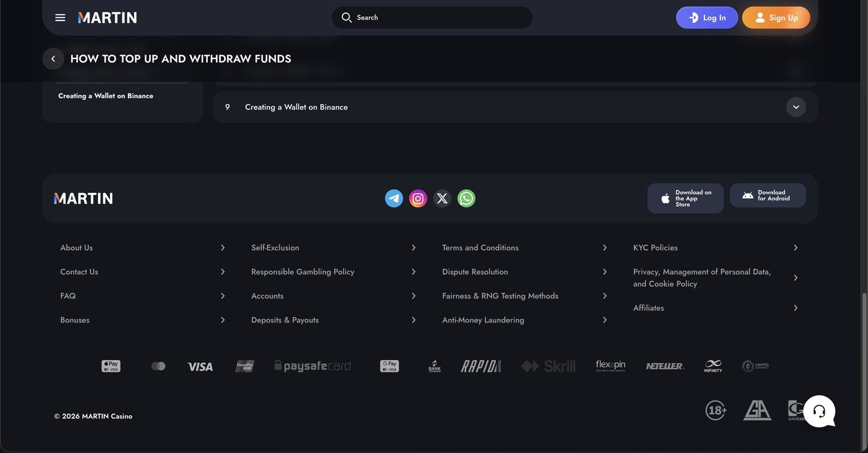Open Fairness & RNG Testing Methods link
868x453 pixels.
(500, 296)
